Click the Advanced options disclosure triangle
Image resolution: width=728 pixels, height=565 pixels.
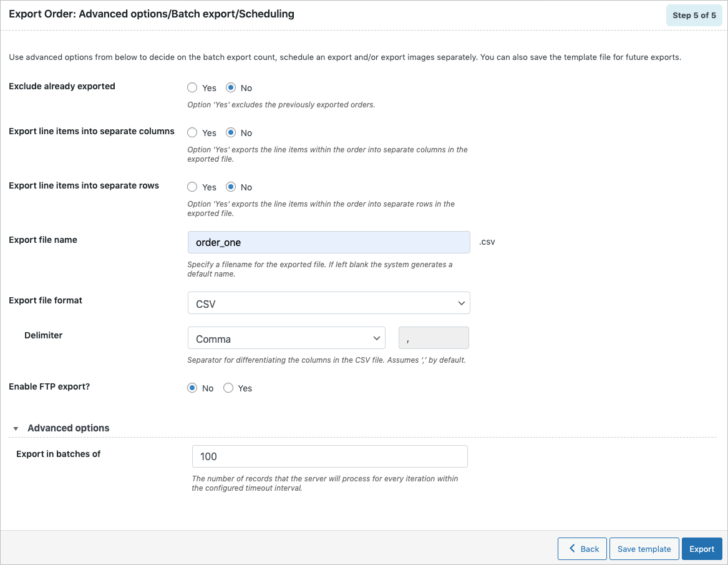(16, 428)
